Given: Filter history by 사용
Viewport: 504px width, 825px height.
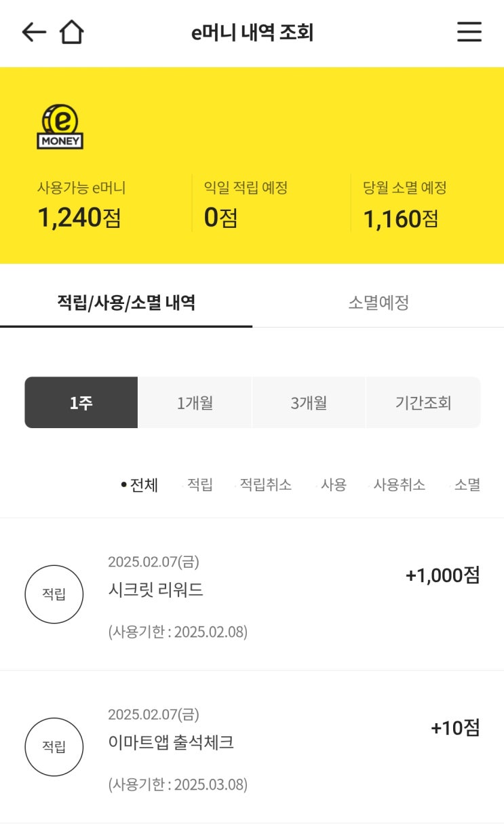Looking at the screenshot, I should [333, 485].
